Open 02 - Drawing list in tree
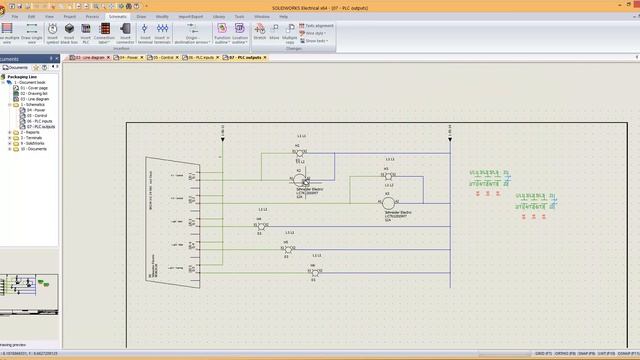 tap(34, 93)
